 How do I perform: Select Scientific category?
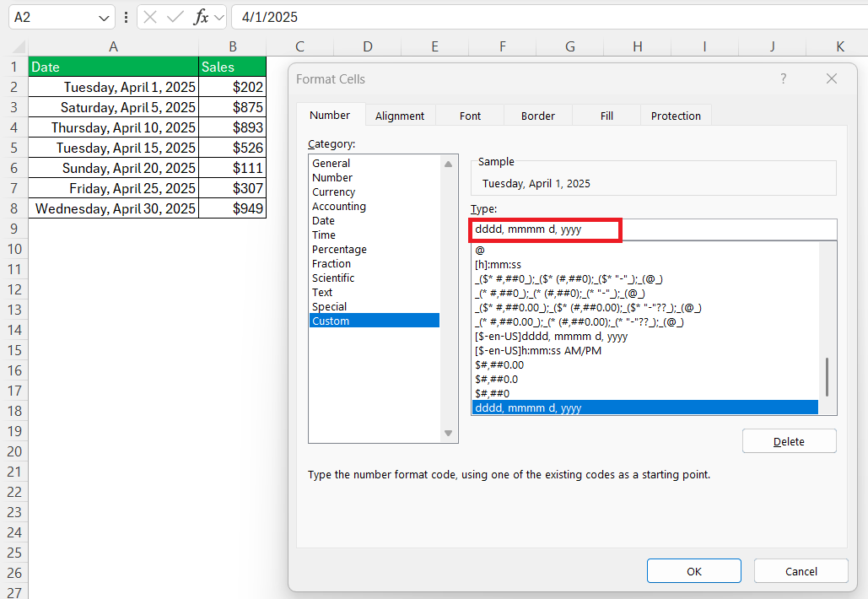point(375,278)
